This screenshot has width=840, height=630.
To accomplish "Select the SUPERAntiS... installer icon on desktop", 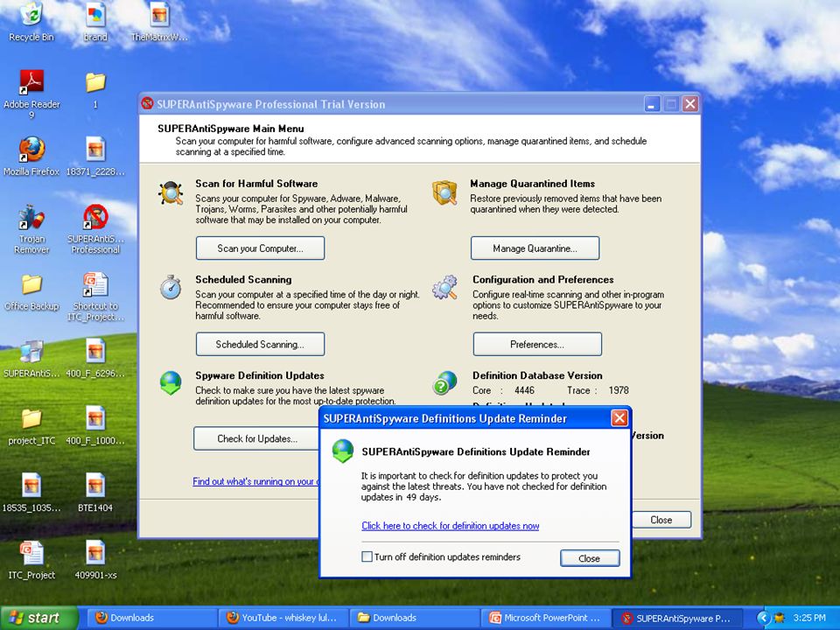I will [x=31, y=352].
